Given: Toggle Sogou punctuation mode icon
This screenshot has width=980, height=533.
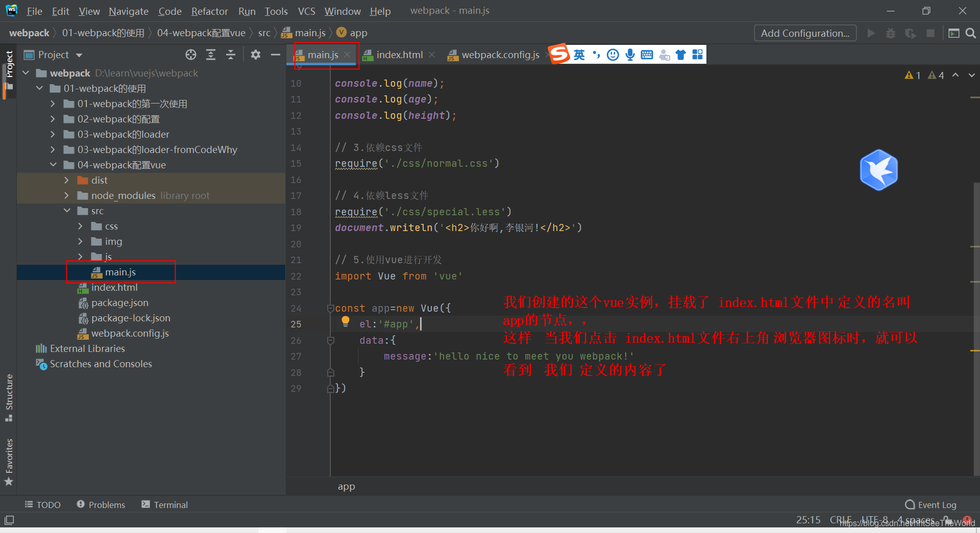Looking at the screenshot, I should (x=596, y=55).
